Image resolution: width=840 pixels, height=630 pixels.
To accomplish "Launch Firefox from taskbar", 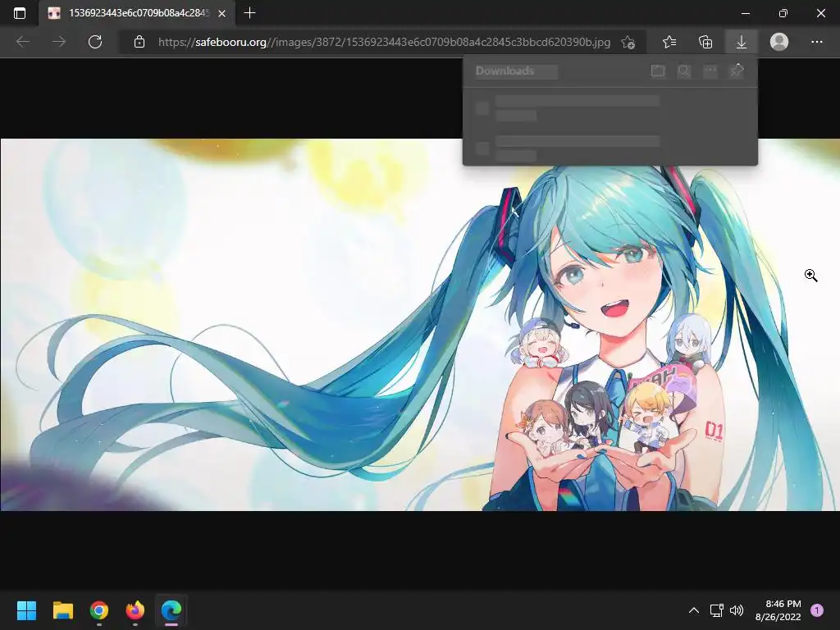I will [135, 610].
